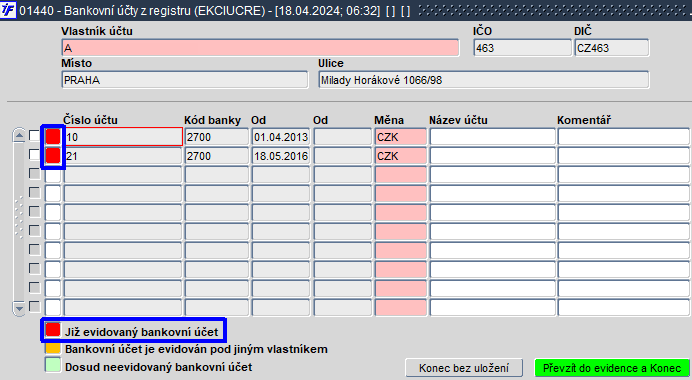
Task: Click the date 01.04.2013
Action: (281, 137)
